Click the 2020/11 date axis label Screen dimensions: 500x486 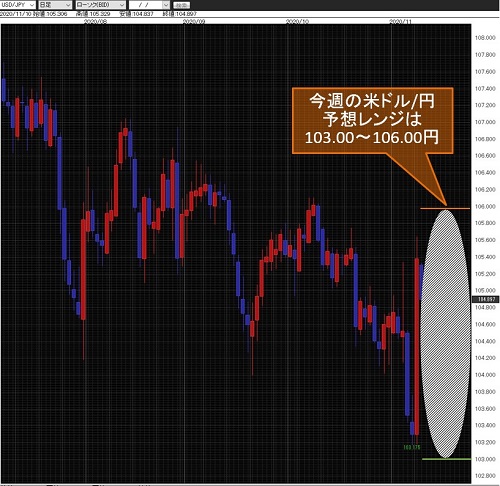pyautogui.click(x=401, y=21)
